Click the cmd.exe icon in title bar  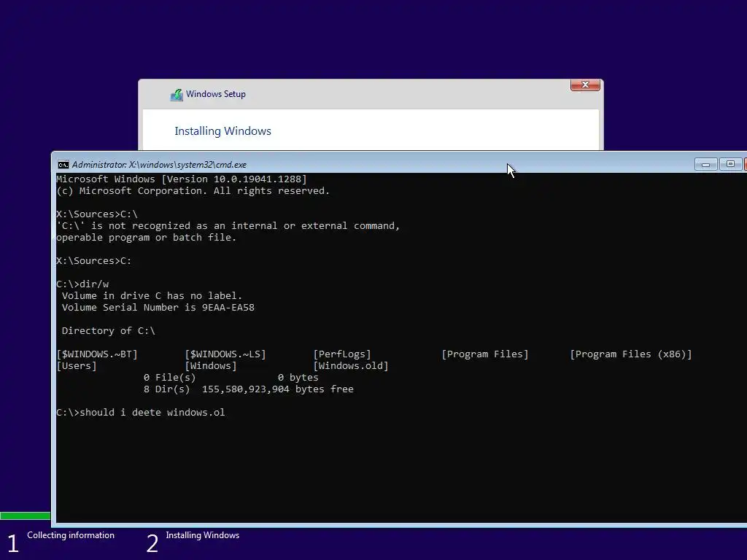(x=63, y=165)
